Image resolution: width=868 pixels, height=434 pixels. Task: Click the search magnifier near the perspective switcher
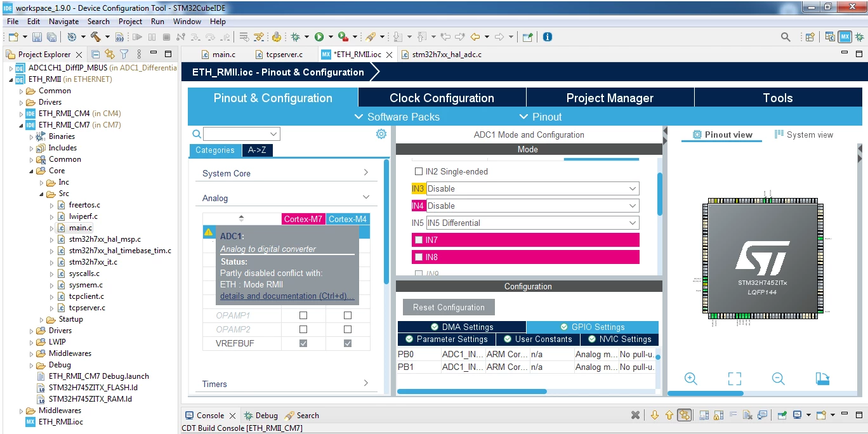pos(786,37)
